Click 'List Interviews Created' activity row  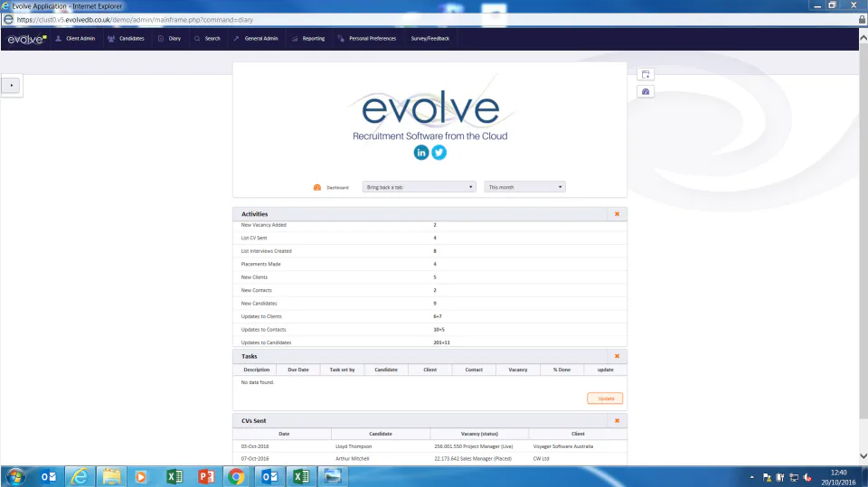coord(429,251)
